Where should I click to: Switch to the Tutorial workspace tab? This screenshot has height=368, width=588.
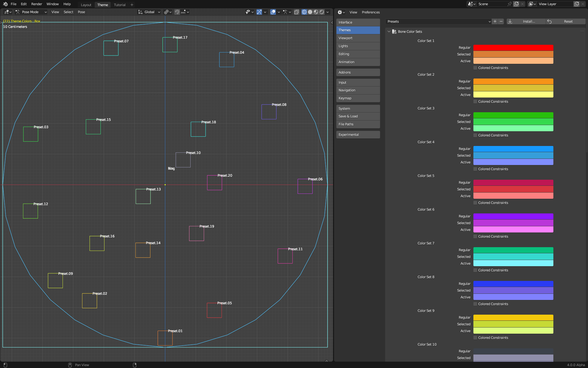point(119,5)
